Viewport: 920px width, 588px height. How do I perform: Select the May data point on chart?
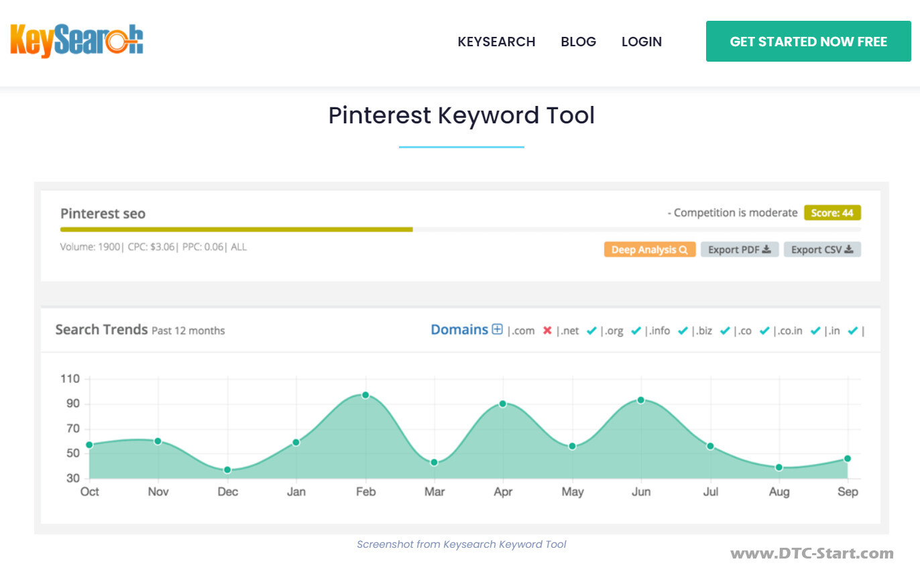pyautogui.click(x=572, y=446)
